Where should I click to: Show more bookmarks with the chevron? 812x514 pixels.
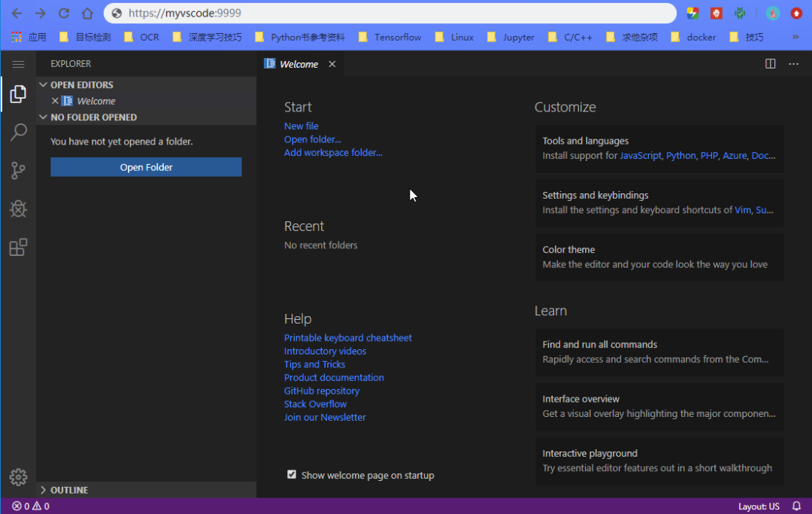795,37
